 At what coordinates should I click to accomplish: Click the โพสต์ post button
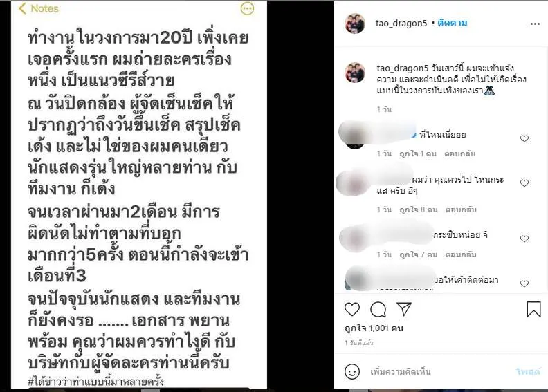(528, 372)
